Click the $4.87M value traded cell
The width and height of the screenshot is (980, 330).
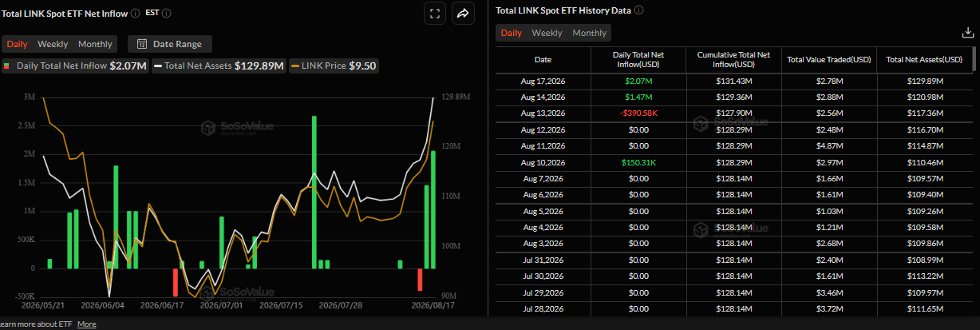coord(828,146)
